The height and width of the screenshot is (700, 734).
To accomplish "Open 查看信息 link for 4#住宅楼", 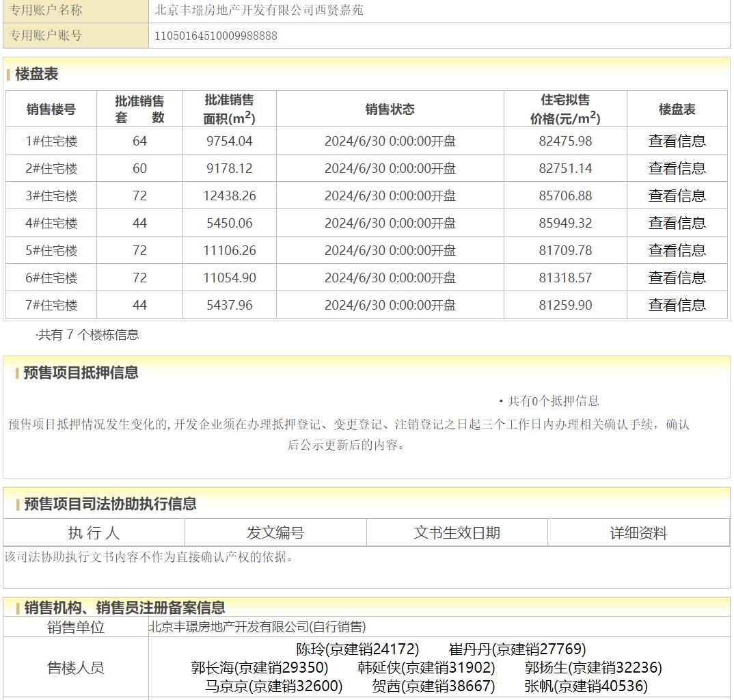I will (677, 223).
